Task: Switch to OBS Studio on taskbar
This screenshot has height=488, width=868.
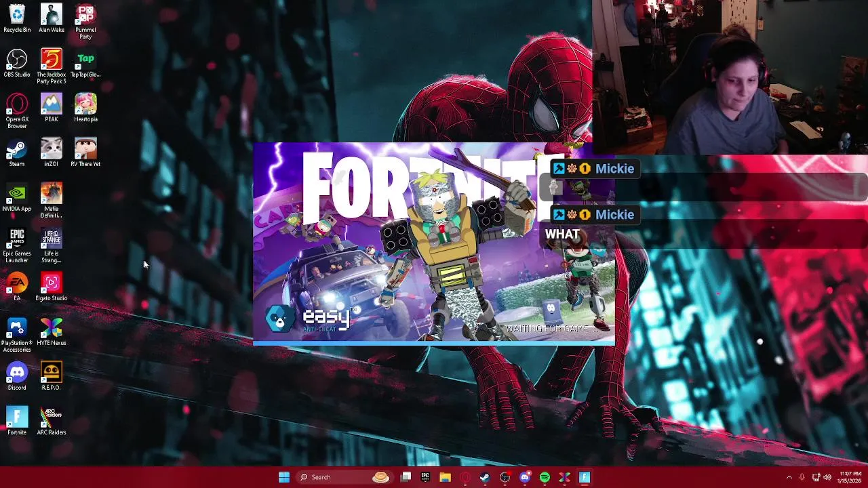Action: coord(505,477)
